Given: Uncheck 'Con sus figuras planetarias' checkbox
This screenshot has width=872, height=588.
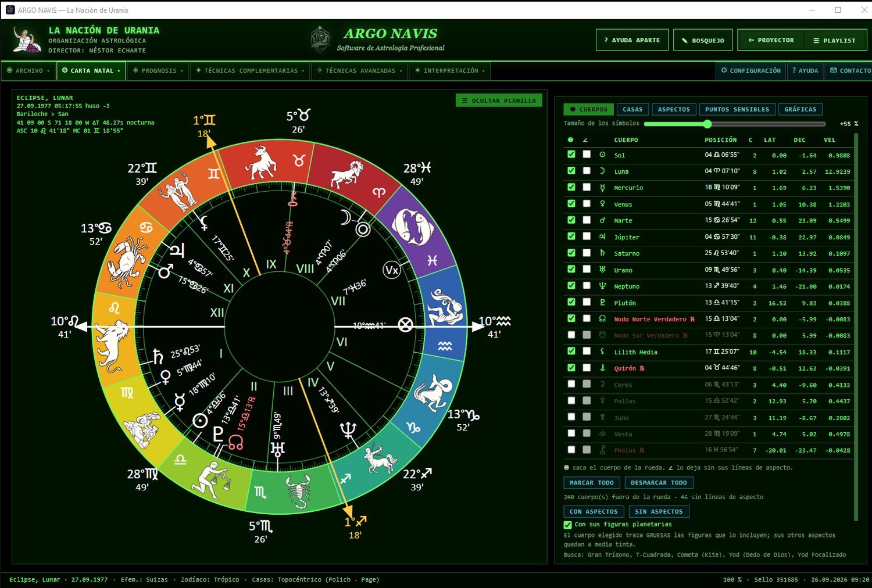Looking at the screenshot, I should (x=568, y=525).
